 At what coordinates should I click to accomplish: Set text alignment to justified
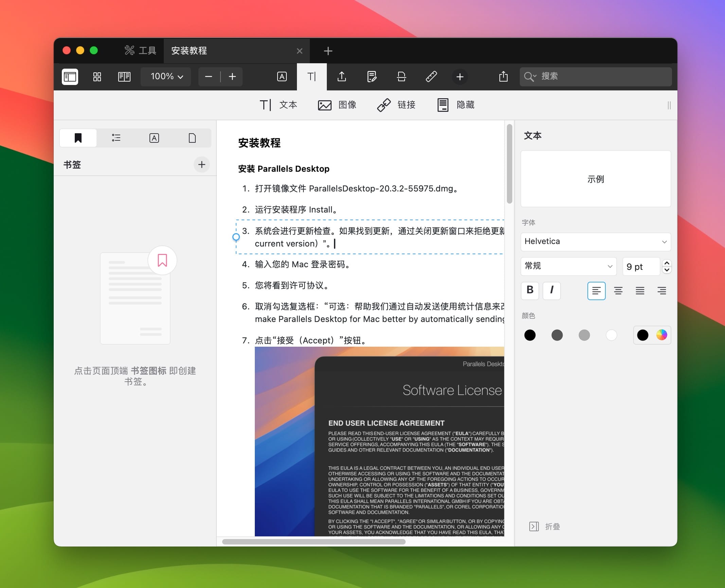(640, 291)
